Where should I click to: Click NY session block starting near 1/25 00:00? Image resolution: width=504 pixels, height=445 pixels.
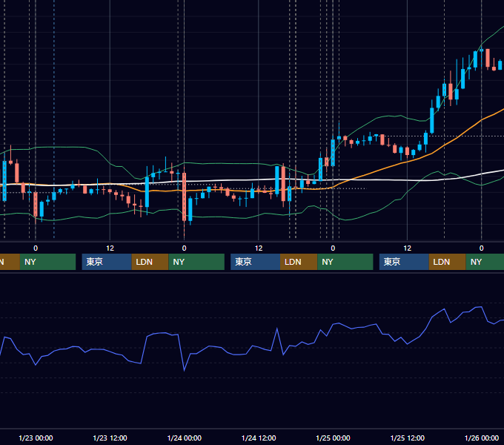345,262
